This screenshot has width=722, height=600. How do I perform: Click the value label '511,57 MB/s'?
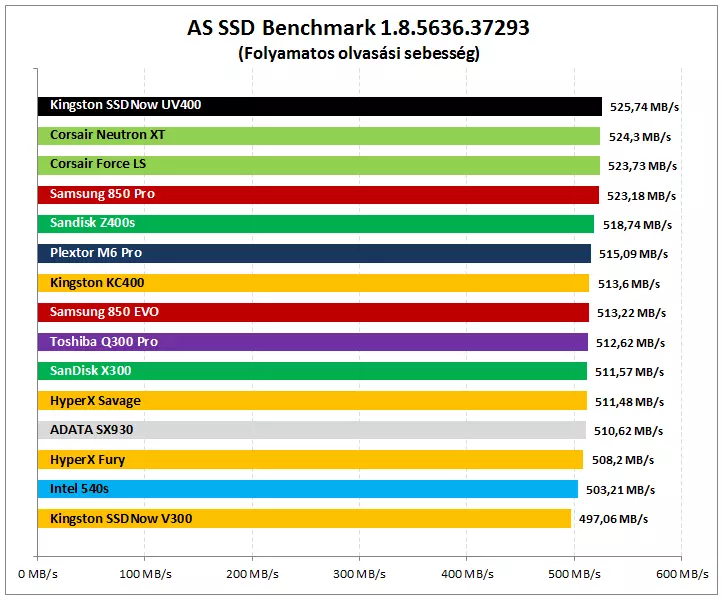629,372
